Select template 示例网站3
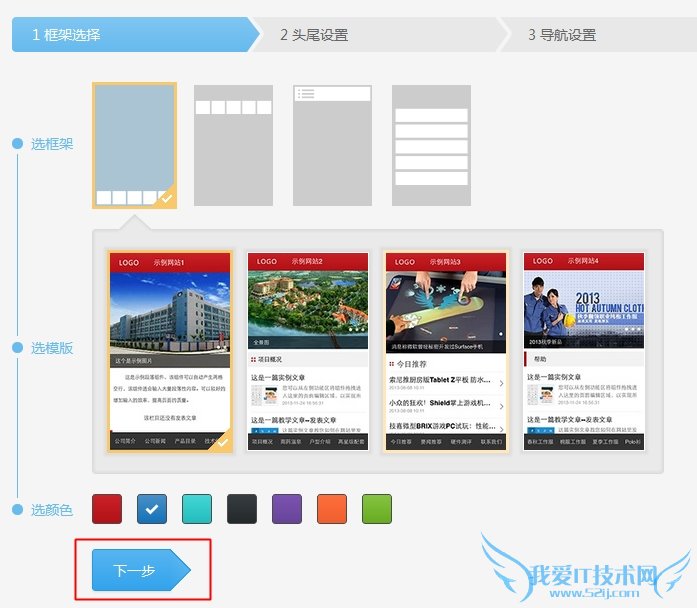Image resolution: width=697 pixels, height=608 pixels. pos(446,352)
